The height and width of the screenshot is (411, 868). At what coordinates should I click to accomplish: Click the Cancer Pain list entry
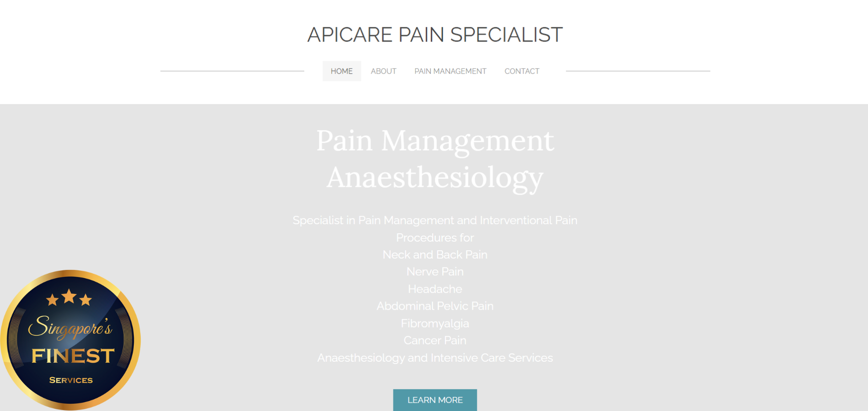click(435, 340)
